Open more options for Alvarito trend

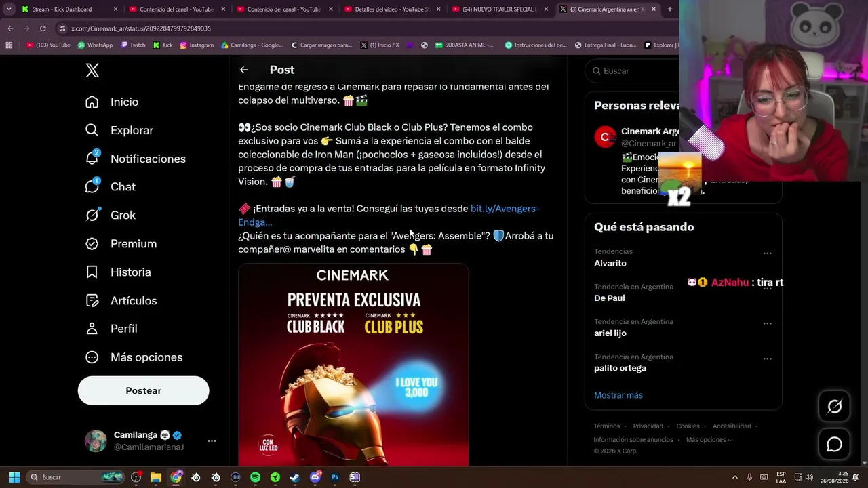pyautogui.click(x=767, y=253)
